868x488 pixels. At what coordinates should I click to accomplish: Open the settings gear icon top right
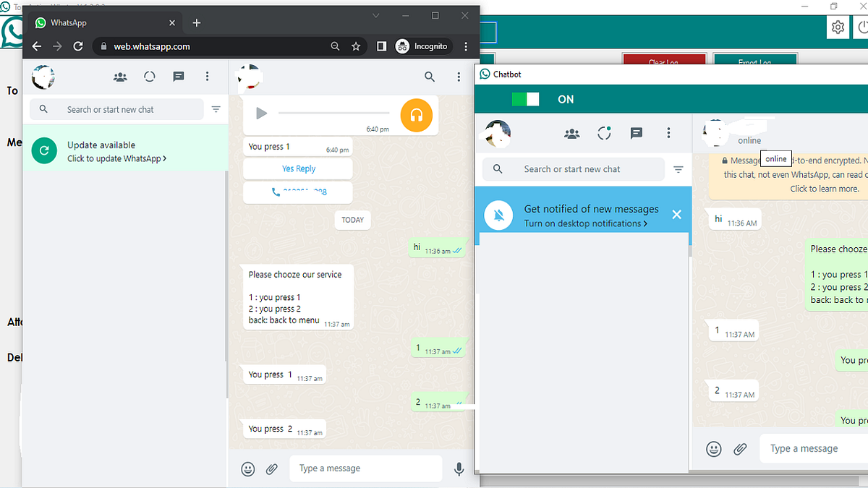tap(838, 27)
